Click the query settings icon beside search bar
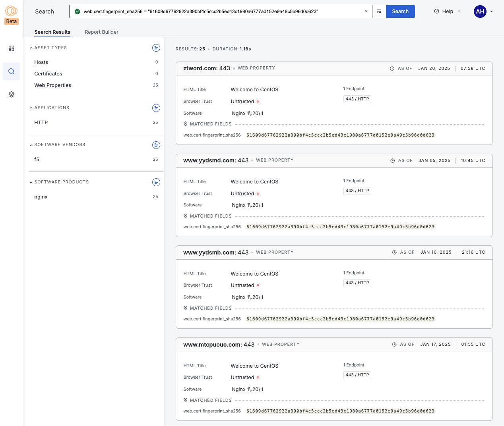504x426 pixels. coord(379,12)
